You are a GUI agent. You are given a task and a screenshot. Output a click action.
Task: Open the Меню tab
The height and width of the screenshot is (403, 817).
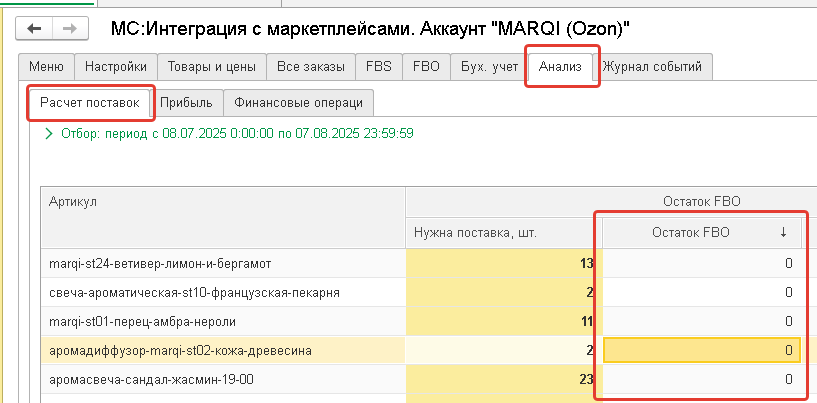pos(46,67)
